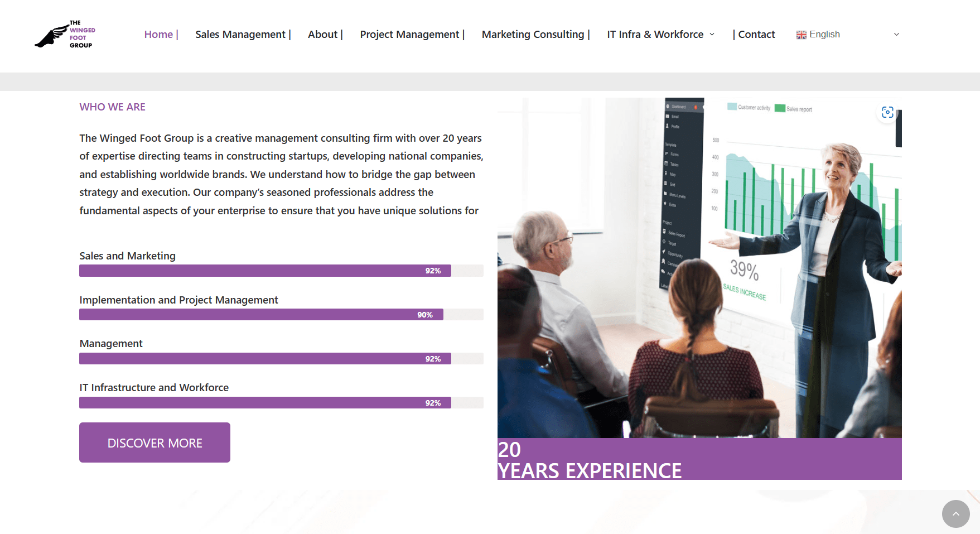Image resolution: width=980 pixels, height=534 pixels.
Task: Select the English language text
Action: click(824, 35)
